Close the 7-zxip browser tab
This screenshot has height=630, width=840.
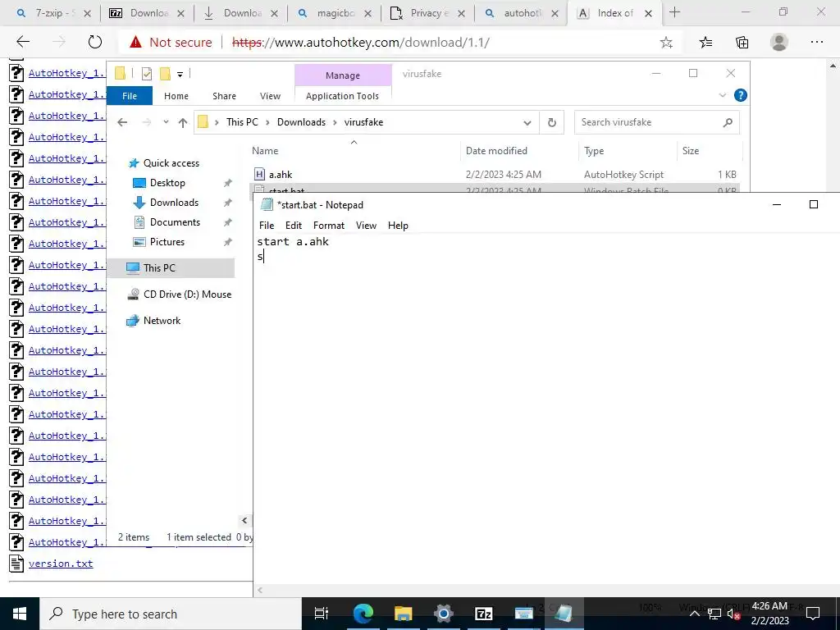click(x=88, y=13)
